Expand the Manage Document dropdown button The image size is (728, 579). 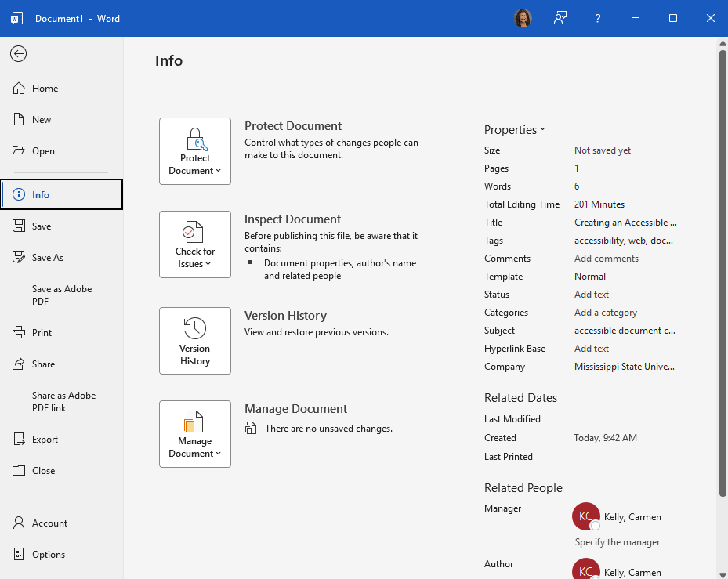click(x=195, y=434)
